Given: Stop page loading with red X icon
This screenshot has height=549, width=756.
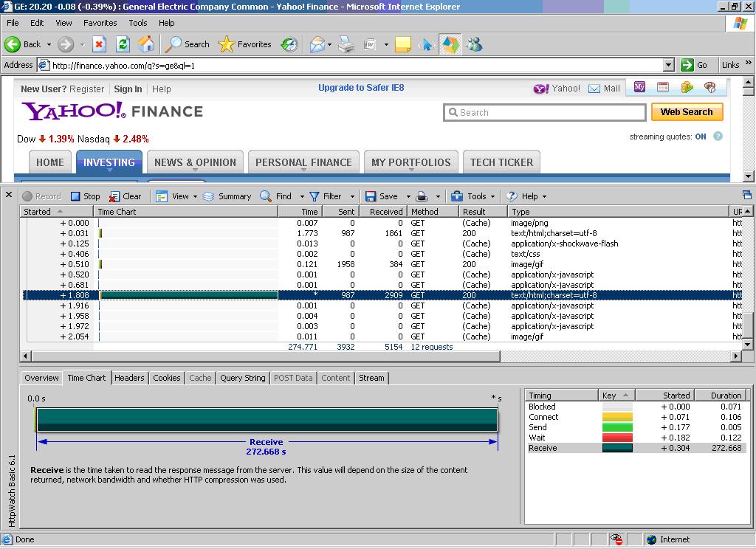Looking at the screenshot, I should click(99, 44).
